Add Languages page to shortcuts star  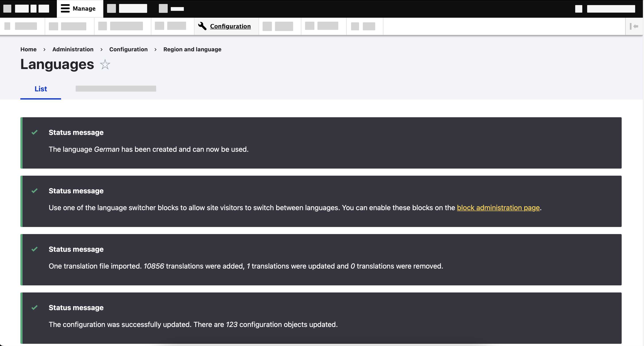click(x=105, y=65)
